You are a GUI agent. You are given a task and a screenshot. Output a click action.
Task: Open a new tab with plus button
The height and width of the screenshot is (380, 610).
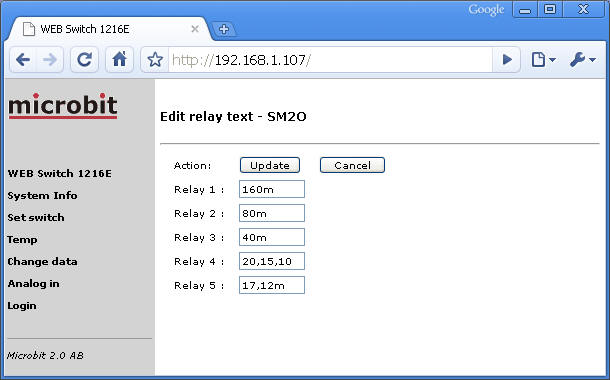(224, 29)
